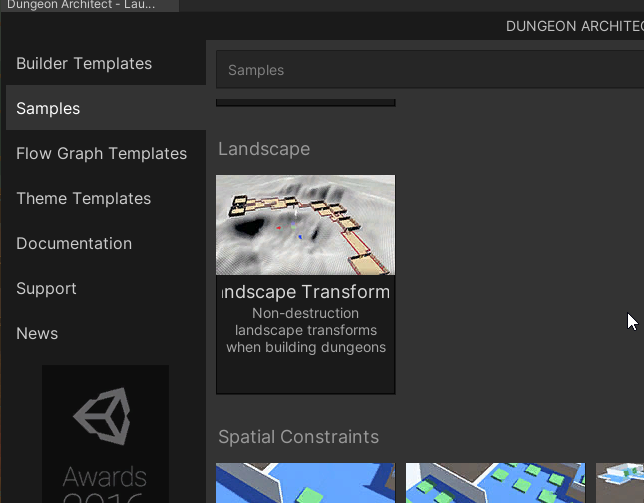
Task: Open the Landscape Transform sample thumbnail
Action: pyautogui.click(x=306, y=225)
